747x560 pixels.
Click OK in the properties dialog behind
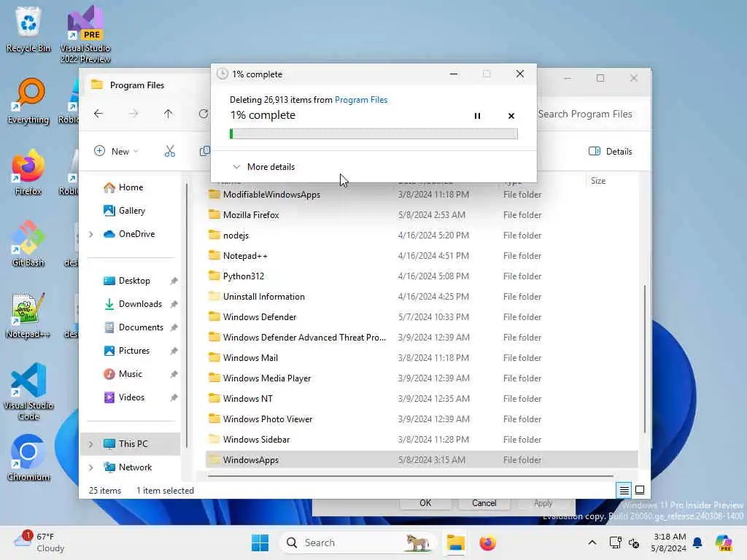point(425,503)
